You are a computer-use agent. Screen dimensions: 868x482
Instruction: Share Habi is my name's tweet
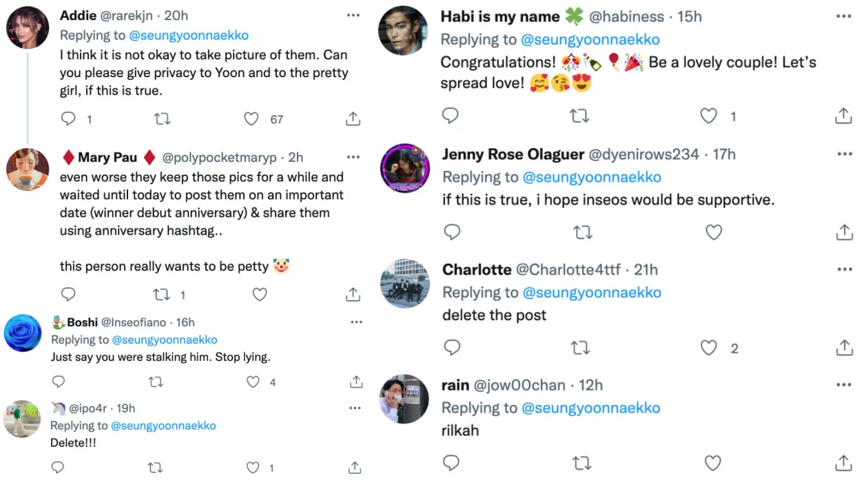click(x=843, y=116)
